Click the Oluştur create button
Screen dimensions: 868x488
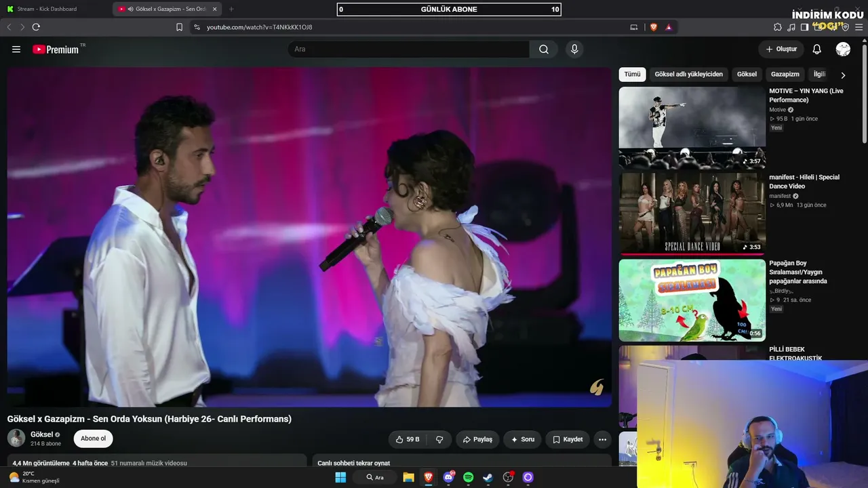tap(781, 49)
